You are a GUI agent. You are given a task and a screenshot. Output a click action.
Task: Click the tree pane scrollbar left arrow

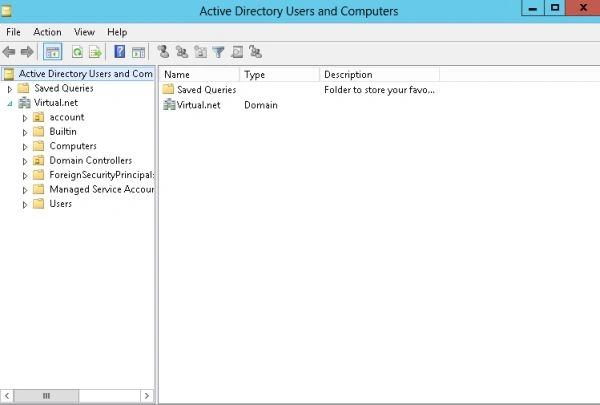[x=7, y=396]
